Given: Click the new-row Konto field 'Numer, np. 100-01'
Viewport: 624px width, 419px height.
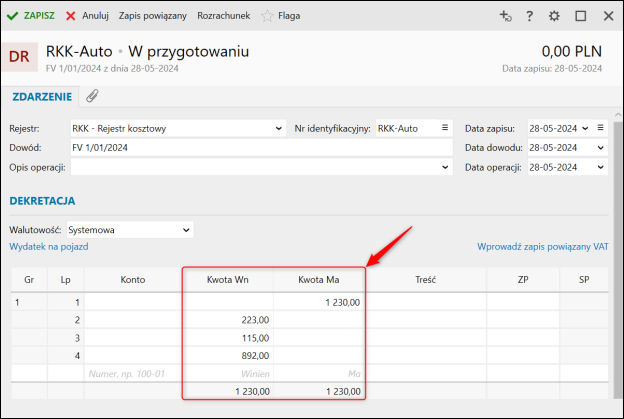Looking at the screenshot, I should pos(133,374).
